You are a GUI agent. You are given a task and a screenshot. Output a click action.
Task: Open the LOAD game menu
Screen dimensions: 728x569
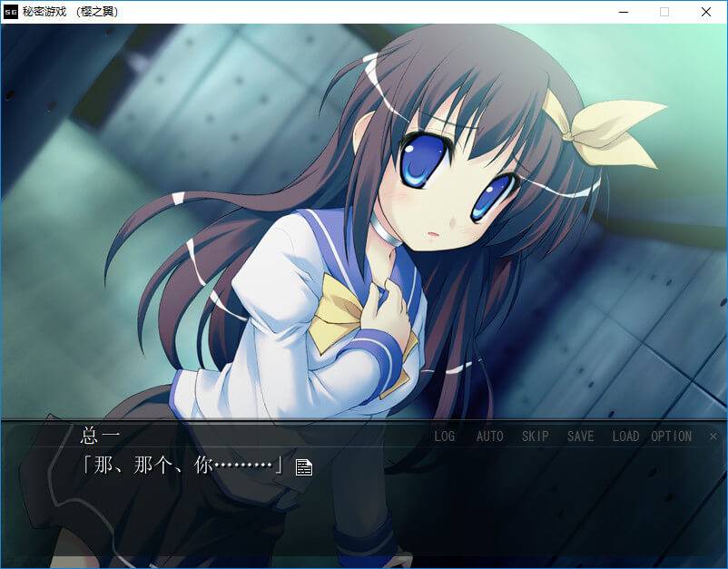[625, 437]
